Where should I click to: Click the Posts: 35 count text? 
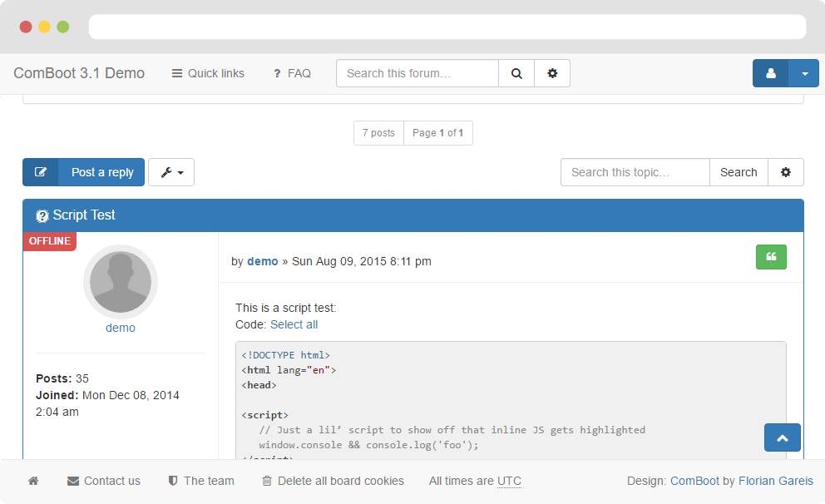point(62,378)
